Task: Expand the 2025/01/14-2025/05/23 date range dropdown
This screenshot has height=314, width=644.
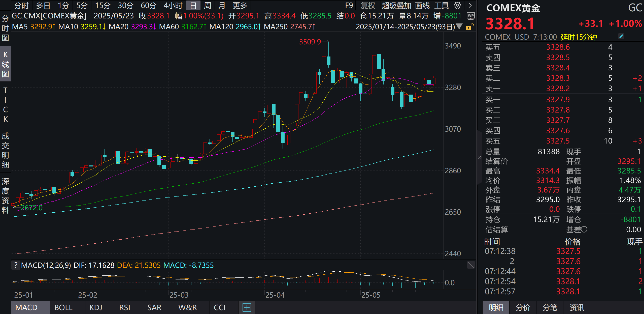Action: [x=459, y=26]
